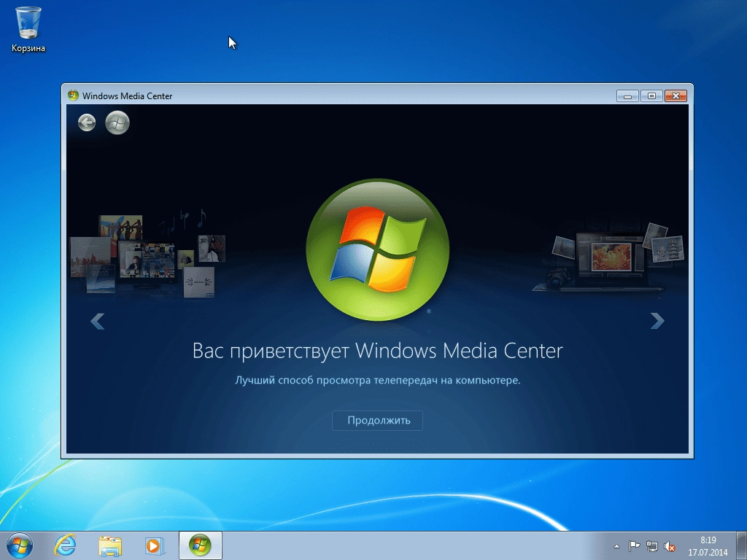Click the 'Лучший способ просмотра телепередач' subtitle
747x560 pixels.
[x=378, y=381]
